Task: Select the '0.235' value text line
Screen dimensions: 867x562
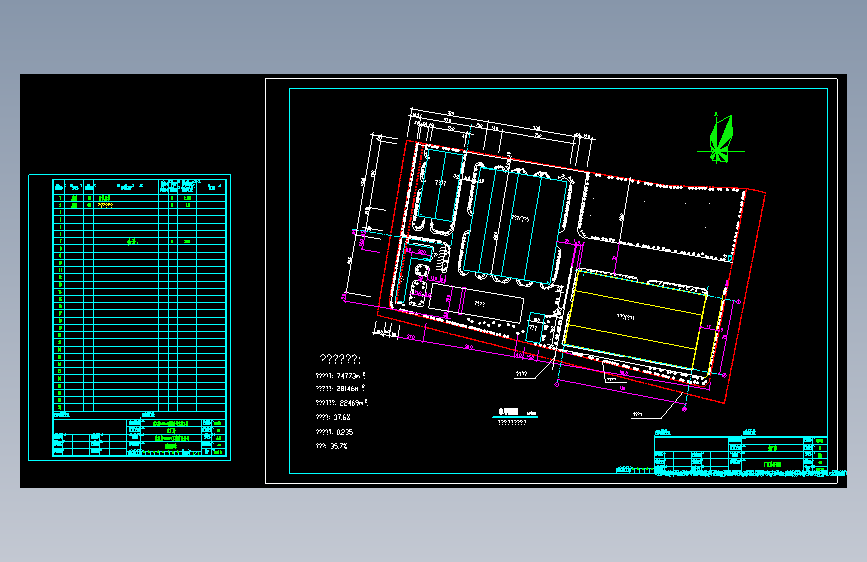Action: 334,432
